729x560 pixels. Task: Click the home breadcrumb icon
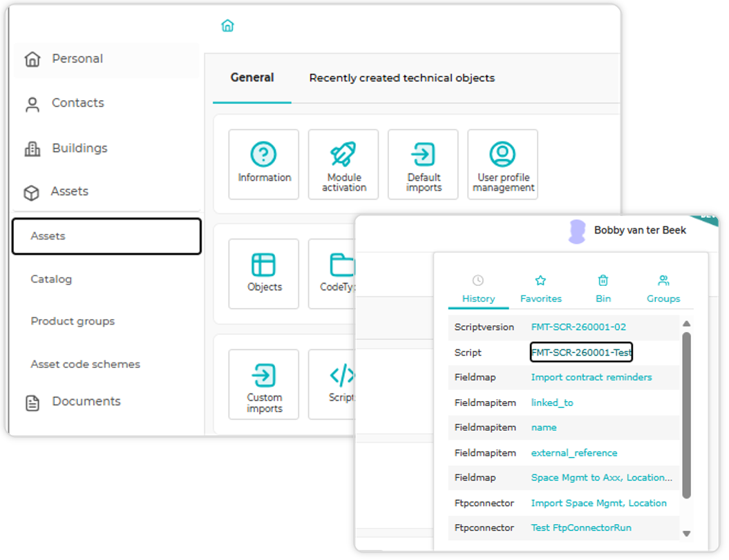227,26
